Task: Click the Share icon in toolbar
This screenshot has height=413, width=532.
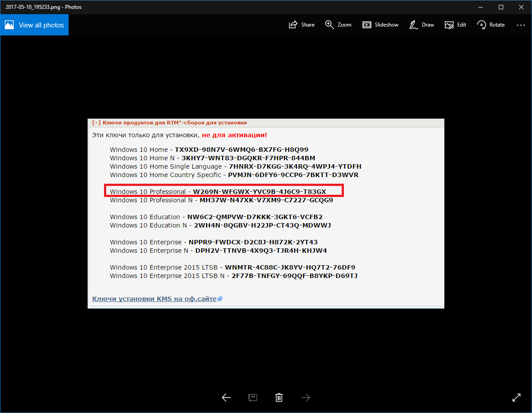Action: (x=301, y=25)
